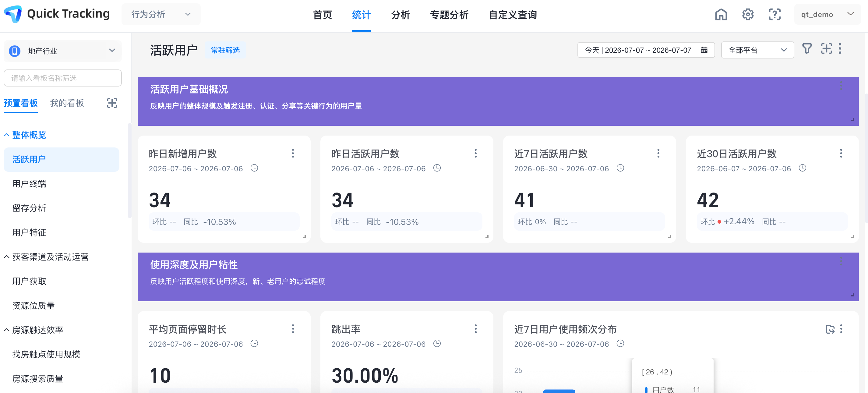Click clock icon on 平均页面停留时长 card
This screenshot has width=868, height=393.
point(254,343)
